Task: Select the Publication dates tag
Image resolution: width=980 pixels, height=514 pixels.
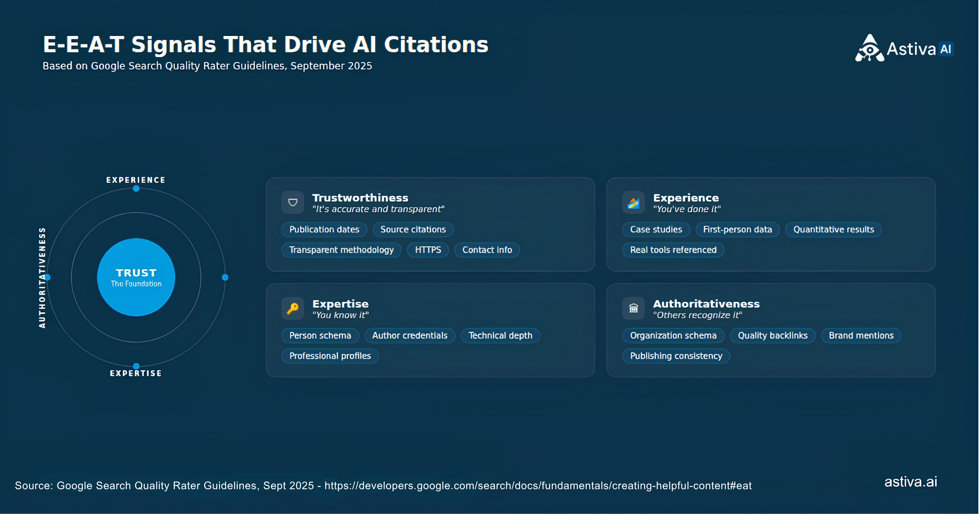Action: coord(324,230)
